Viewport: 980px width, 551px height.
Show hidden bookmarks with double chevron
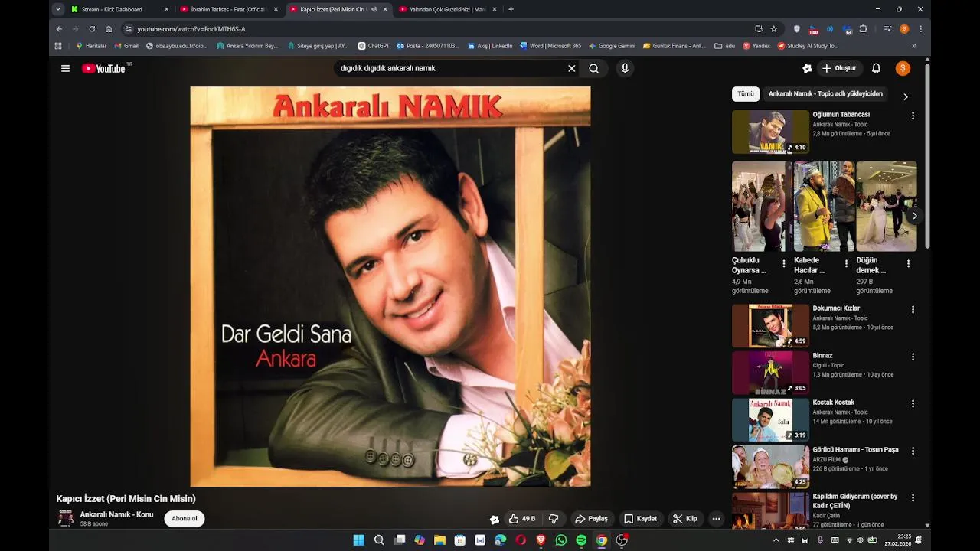[x=914, y=46]
